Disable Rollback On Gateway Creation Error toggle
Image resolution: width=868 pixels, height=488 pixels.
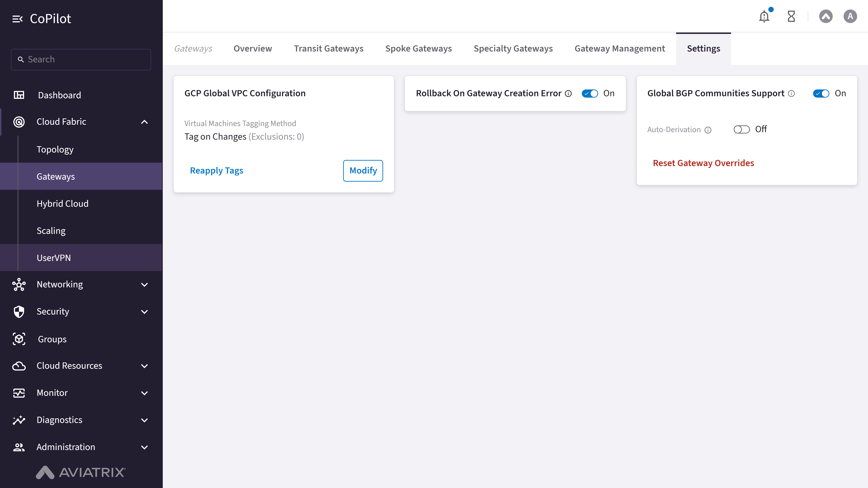click(590, 93)
